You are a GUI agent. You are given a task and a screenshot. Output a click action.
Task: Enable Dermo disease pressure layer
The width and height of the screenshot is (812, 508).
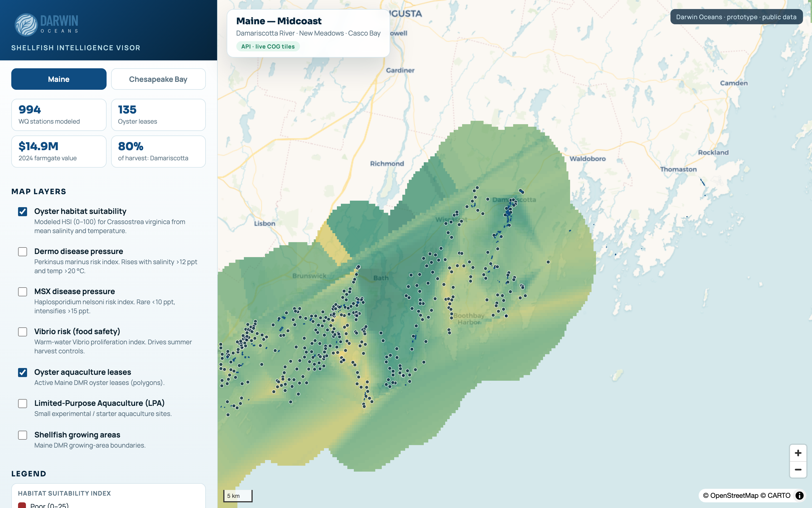click(x=23, y=252)
